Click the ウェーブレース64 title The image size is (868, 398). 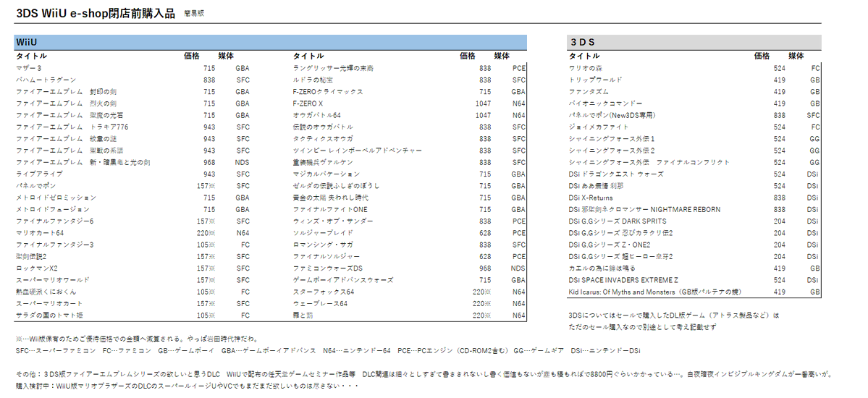point(320,303)
